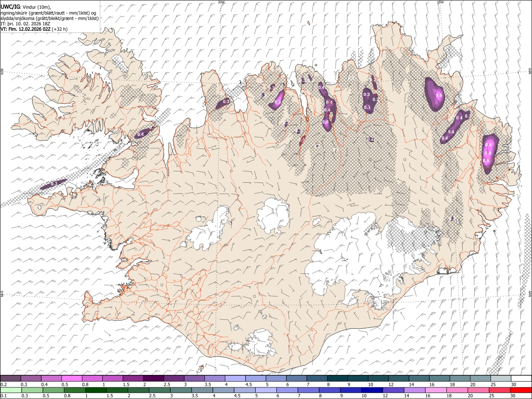Select the dark teal swatch at 9 on the snow scale
The height and width of the screenshot is (399, 532).
357,378
